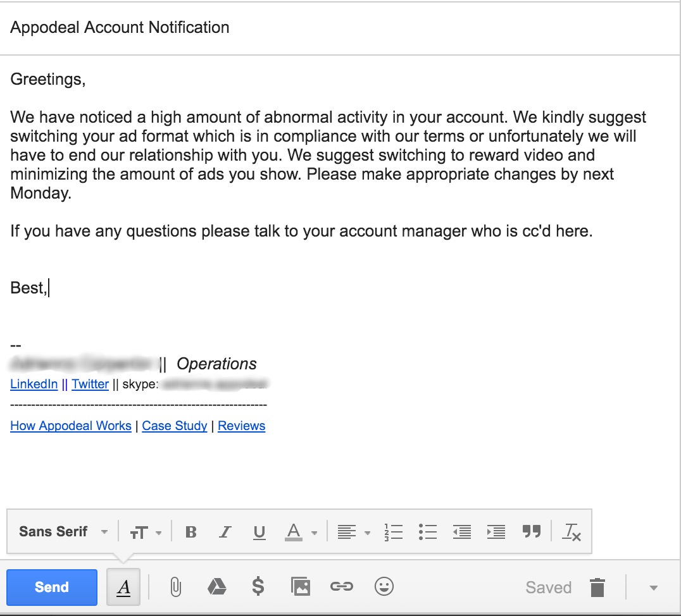The image size is (681, 616).
Task: Toggle italic formatting
Action: [x=225, y=532]
